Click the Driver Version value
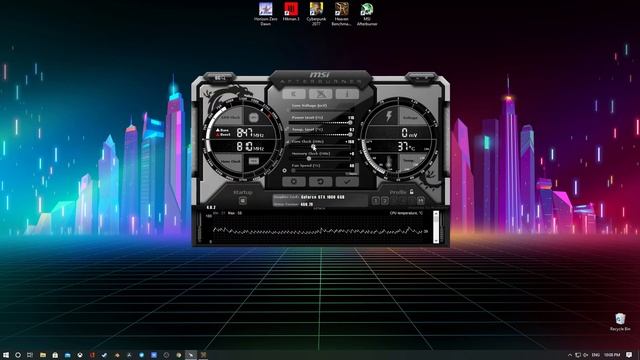 click(x=307, y=204)
